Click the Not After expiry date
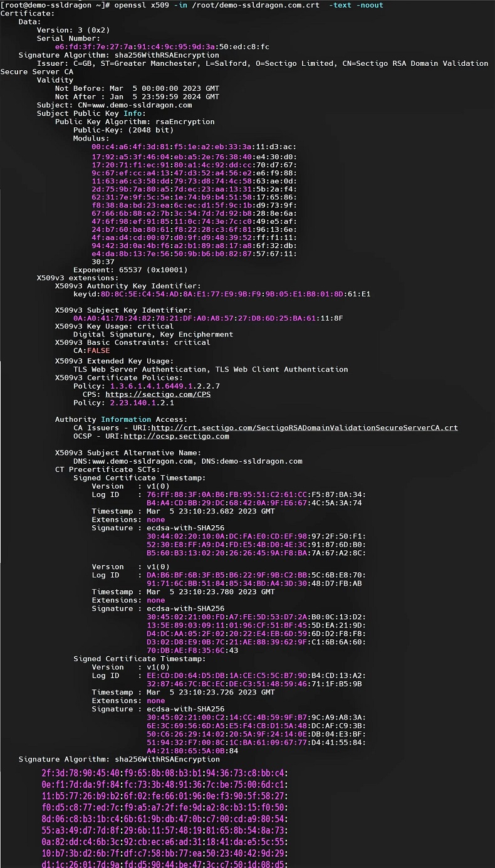This screenshot has width=495, height=868. [x=137, y=97]
